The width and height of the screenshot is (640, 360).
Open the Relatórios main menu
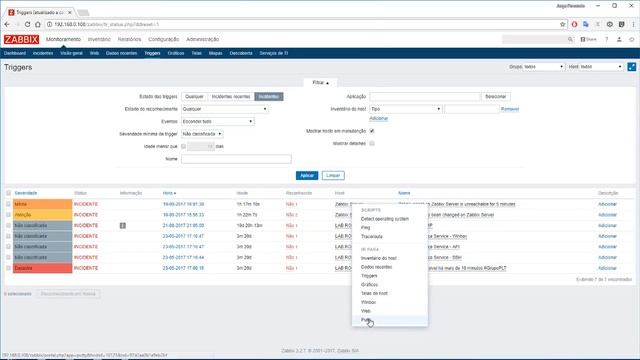point(129,39)
